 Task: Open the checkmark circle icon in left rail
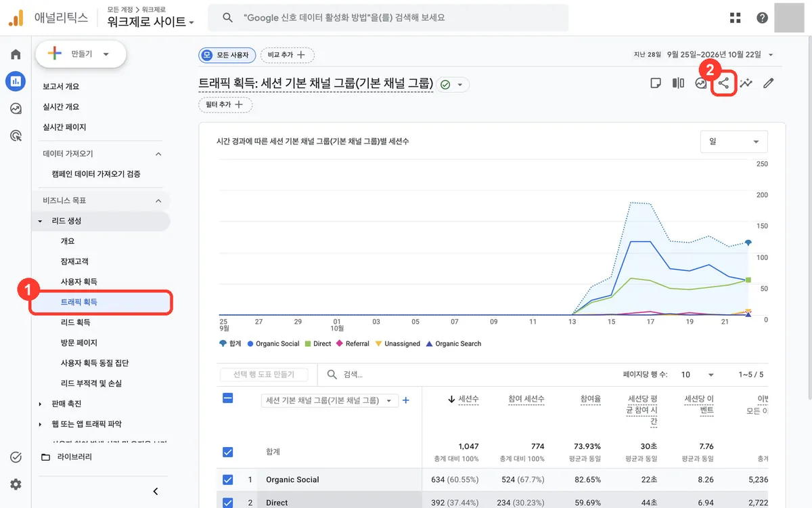coord(16,457)
